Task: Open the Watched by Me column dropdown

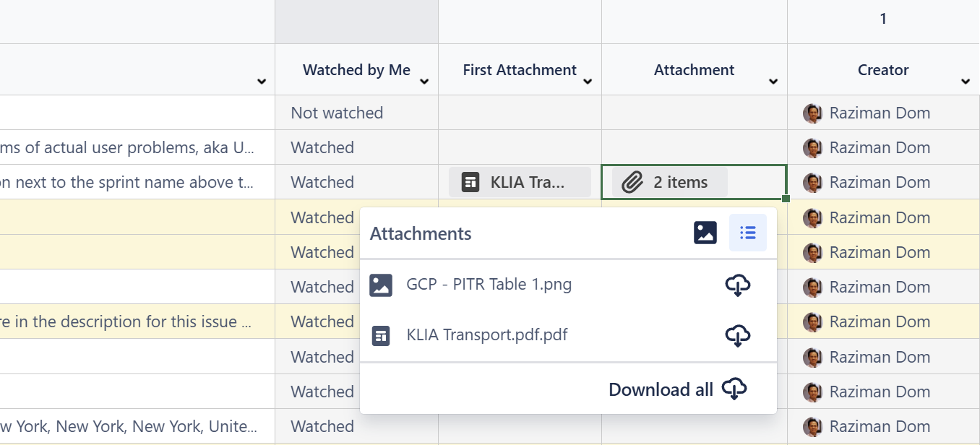Action: pyautogui.click(x=424, y=82)
